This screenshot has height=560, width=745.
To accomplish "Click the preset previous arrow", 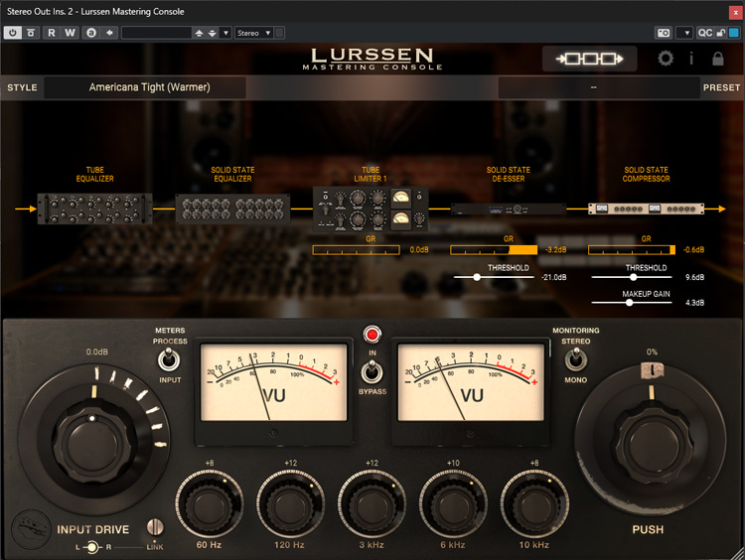I will [x=199, y=33].
